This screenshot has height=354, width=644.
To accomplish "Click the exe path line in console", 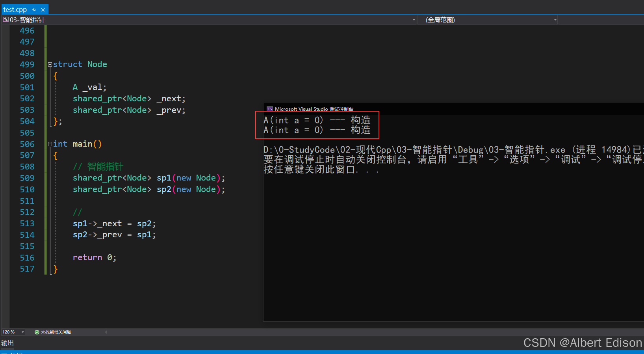I will coord(453,150).
